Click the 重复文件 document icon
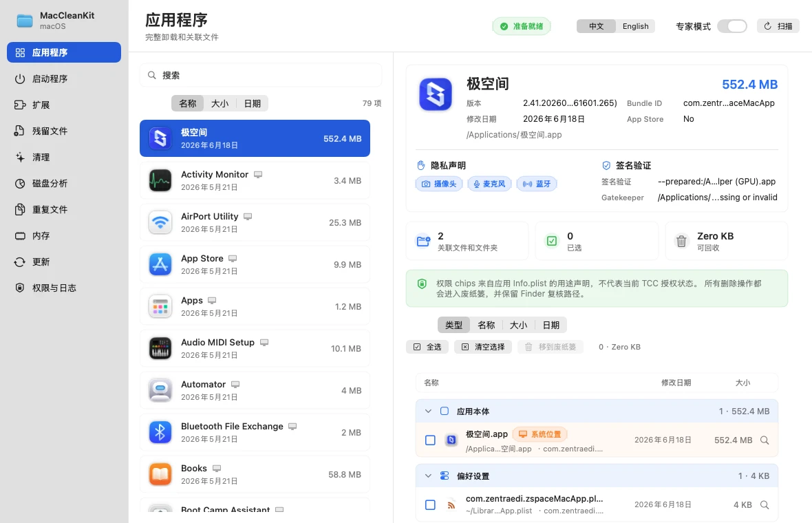812x523 pixels. [x=20, y=209]
